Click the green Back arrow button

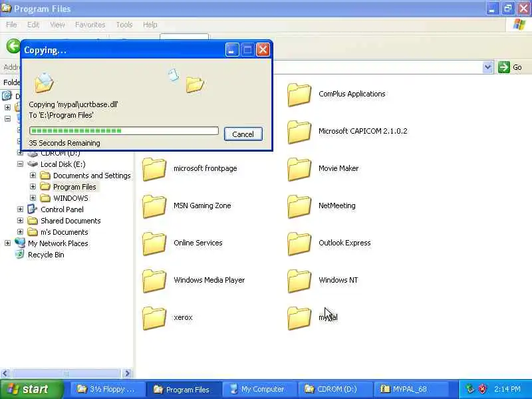pyautogui.click(x=13, y=46)
